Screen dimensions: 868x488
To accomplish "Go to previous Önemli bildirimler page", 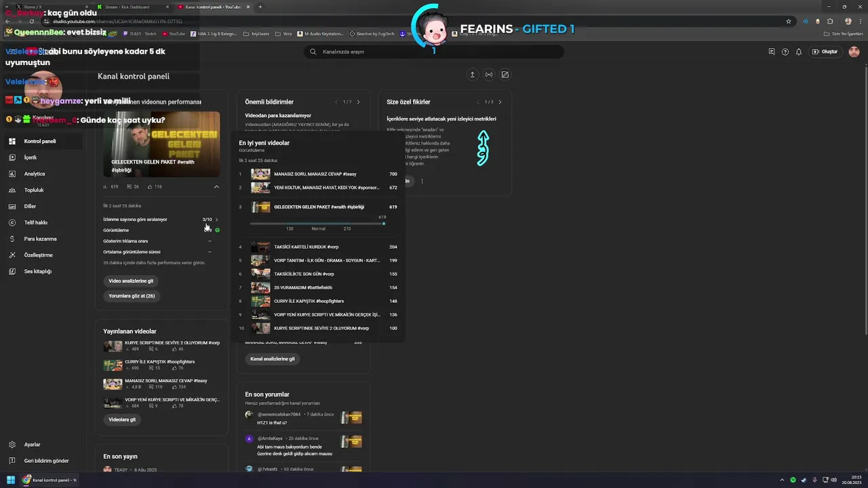I will pyautogui.click(x=336, y=102).
